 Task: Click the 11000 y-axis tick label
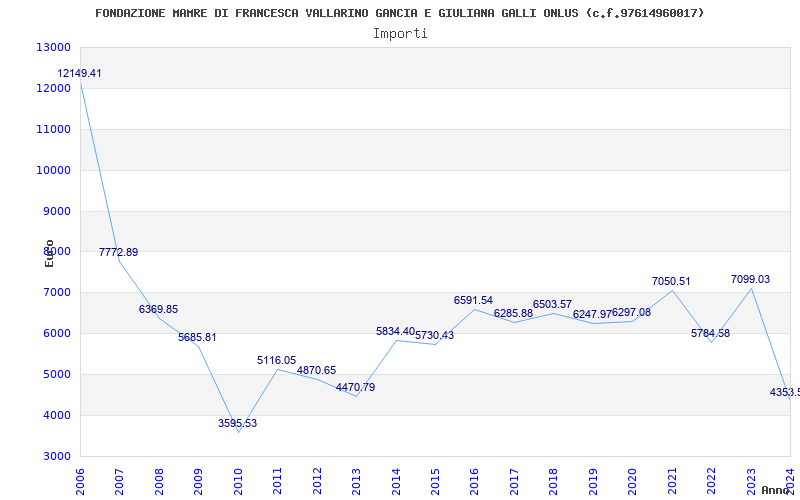53,129
